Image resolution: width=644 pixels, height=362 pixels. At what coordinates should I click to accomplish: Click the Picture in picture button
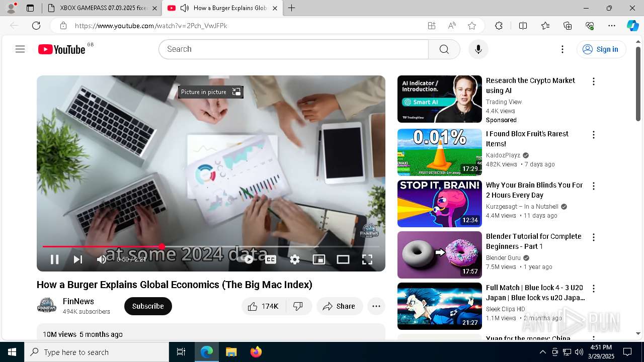tap(211, 92)
